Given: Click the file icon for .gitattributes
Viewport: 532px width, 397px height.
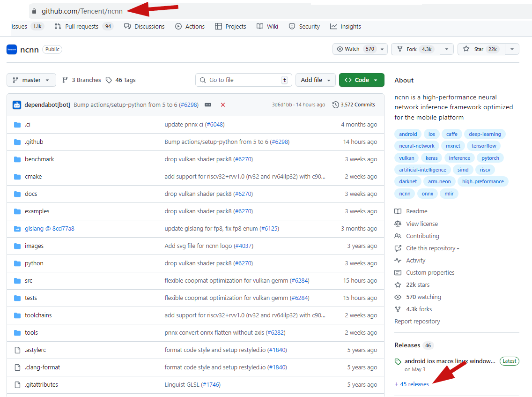Looking at the screenshot, I should [x=17, y=385].
